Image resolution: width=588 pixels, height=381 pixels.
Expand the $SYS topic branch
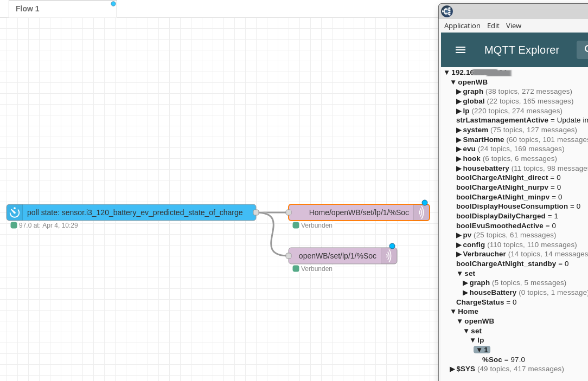[451, 369]
